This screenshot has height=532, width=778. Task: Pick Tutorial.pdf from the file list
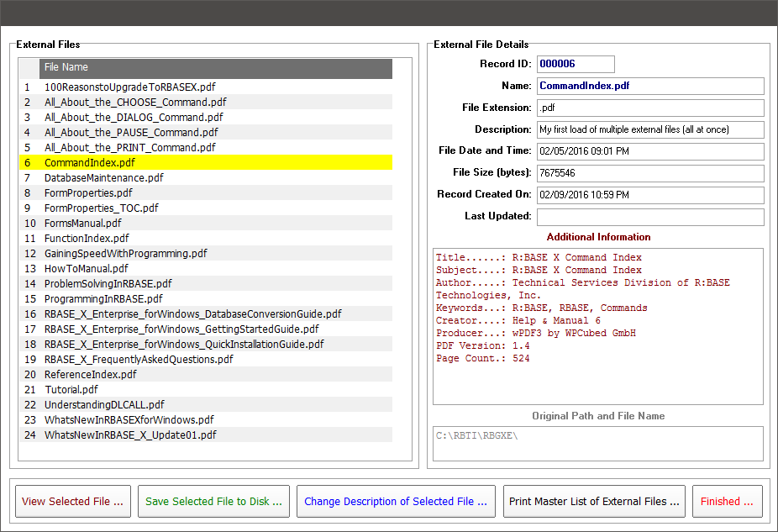(71, 389)
